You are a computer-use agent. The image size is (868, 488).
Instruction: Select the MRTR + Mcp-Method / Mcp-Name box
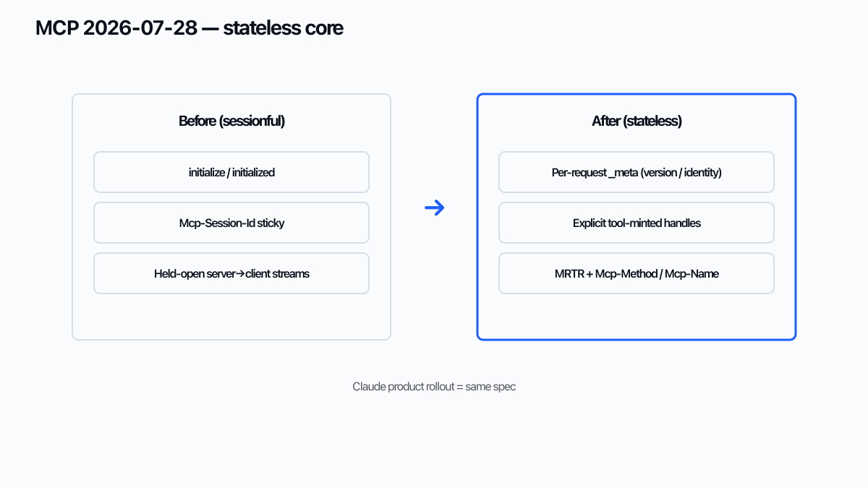[x=637, y=273]
